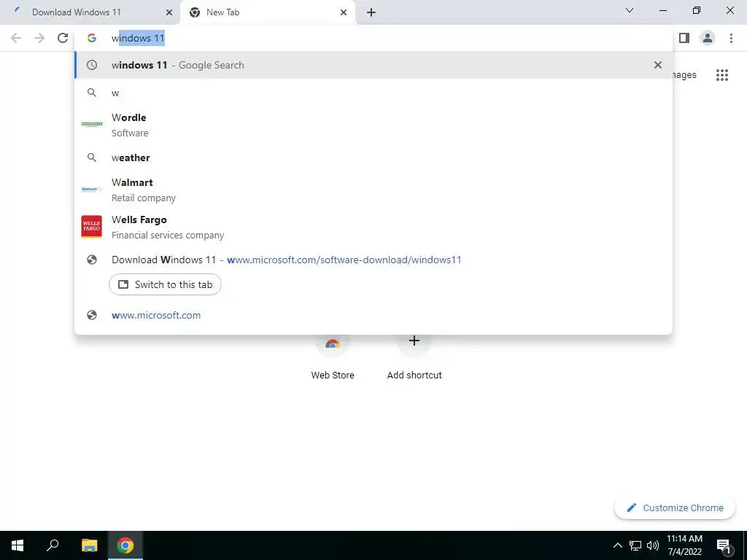Image resolution: width=747 pixels, height=560 pixels.
Task: Open the microsoft.com/software-download/windows11 suggestion
Action: (373, 260)
